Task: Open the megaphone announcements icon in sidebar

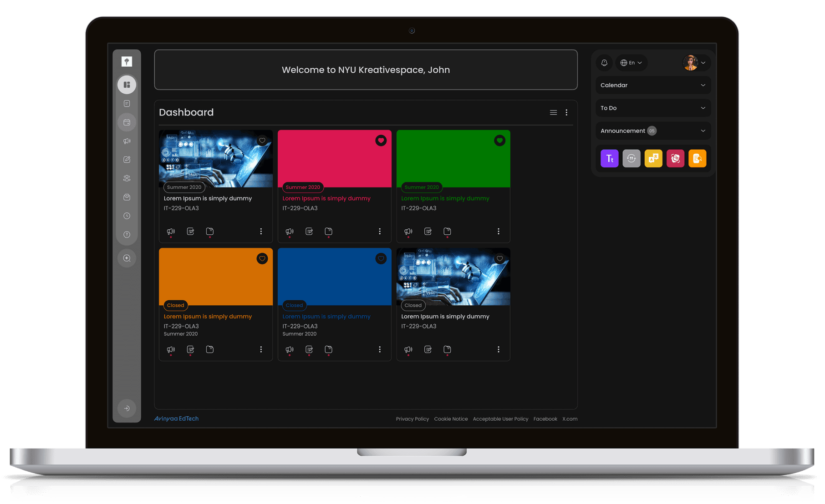Action: (x=127, y=141)
